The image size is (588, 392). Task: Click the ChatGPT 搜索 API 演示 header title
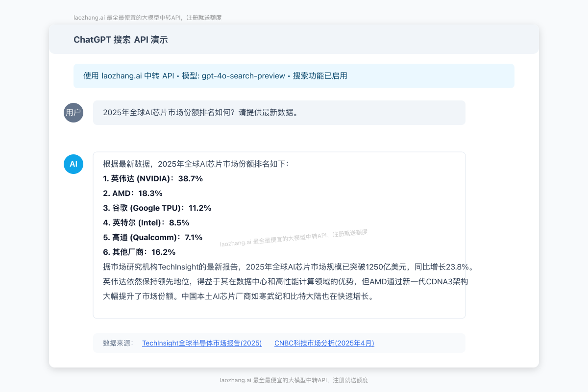click(x=121, y=40)
